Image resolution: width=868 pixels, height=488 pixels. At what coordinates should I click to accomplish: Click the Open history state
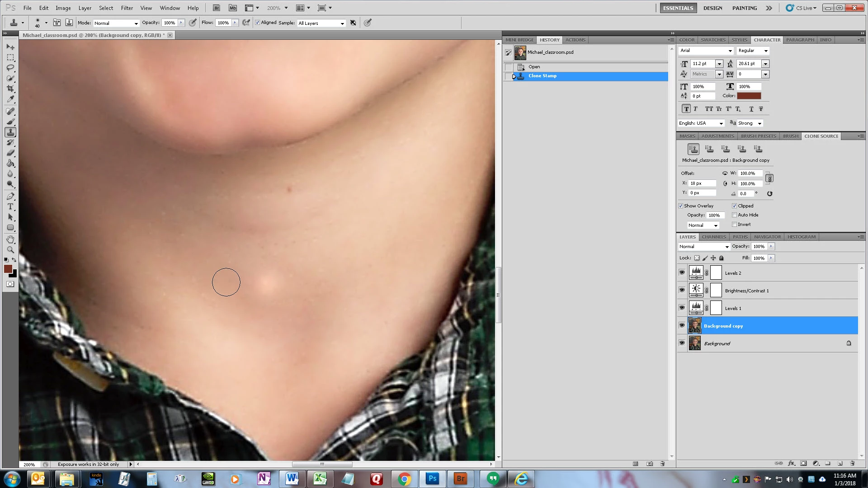534,67
